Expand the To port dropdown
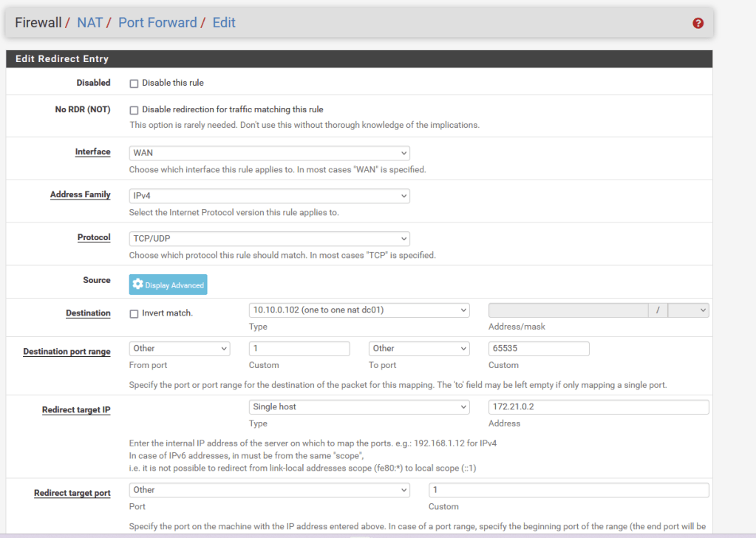 click(x=419, y=348)
